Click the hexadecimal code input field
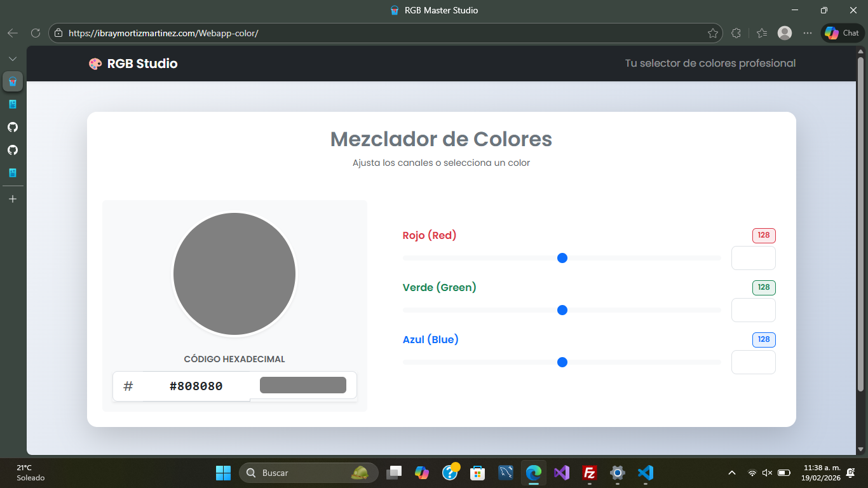Image resolution: width=868 pixels, height=488 pixels. (x=197, y=385)
